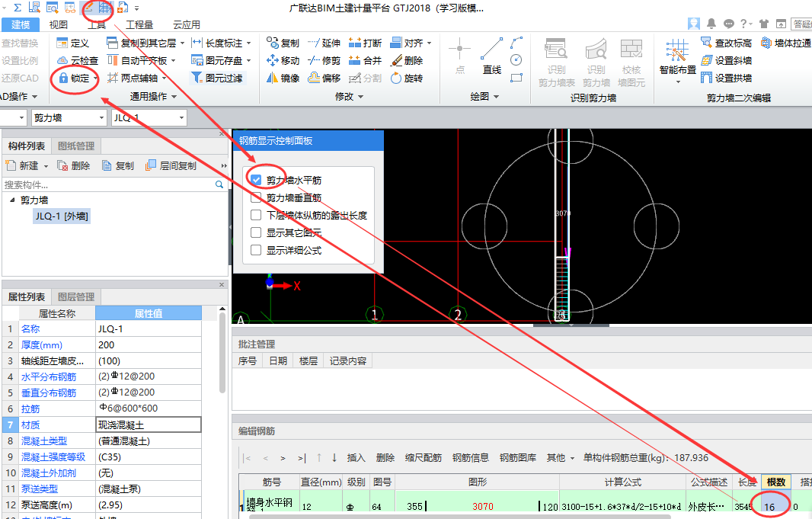The height and width of the screenshot is (519, 812).
Task: Open the 云检查 cloud check tool
Action: pyautogui.click(x=77, y=61)
